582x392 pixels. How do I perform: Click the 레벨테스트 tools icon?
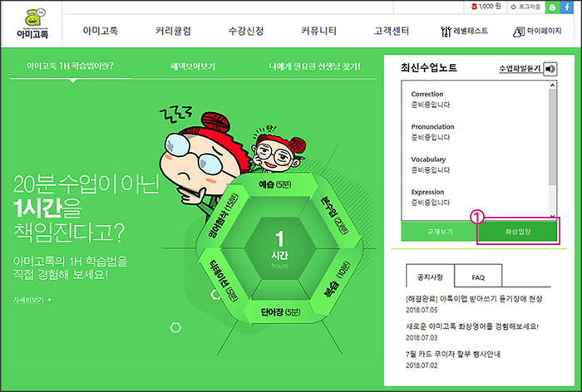(x=446, y=32)
